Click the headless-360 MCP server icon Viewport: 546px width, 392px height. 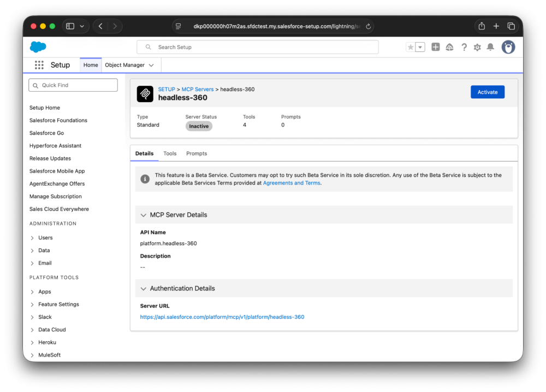click(145, 94)
